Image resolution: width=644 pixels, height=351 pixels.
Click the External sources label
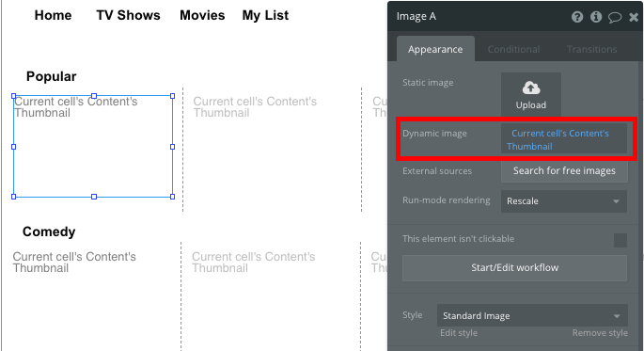pos(437,171)
